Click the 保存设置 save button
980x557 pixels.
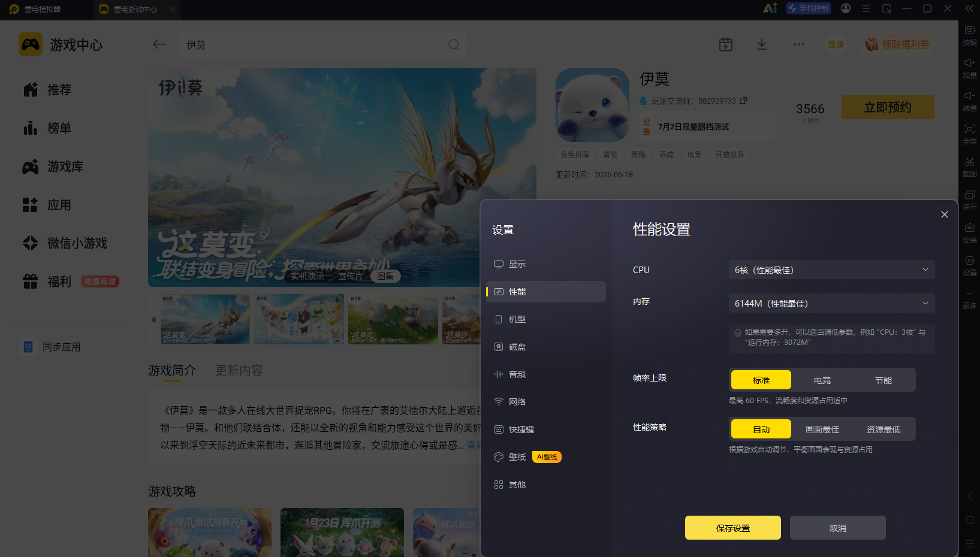(x=733, y=528)
